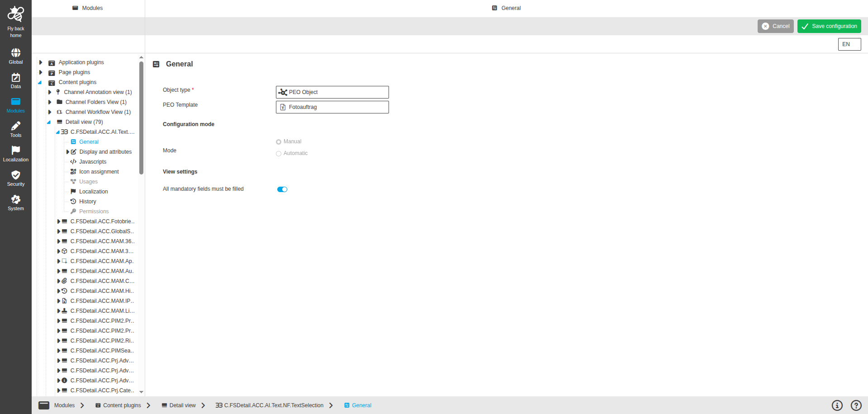Open History tree item

click(88, 202)
